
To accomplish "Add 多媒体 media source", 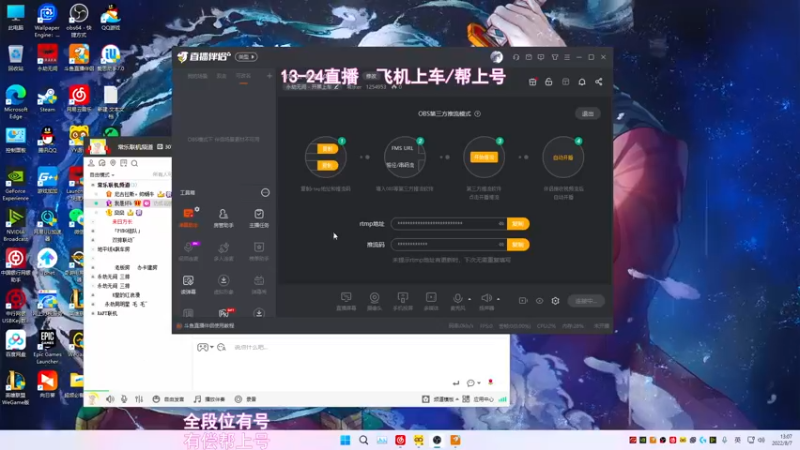I will coord(431,301).
